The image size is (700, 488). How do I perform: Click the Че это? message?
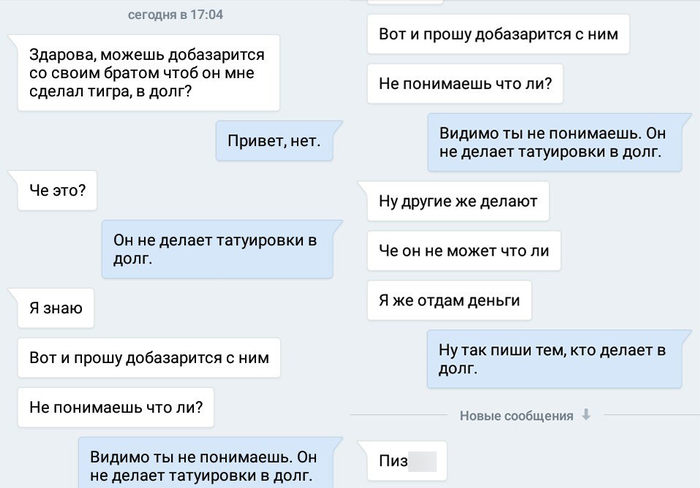pyautogui.click(x=56, y=190)
